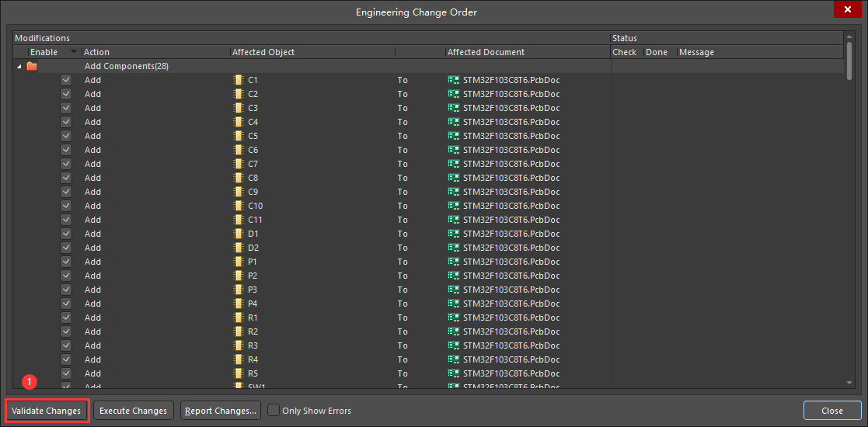Click the PCB document icon in R2 row
Image resolution: width=868 pixels, height=427 pixels.
click(454, 332)
